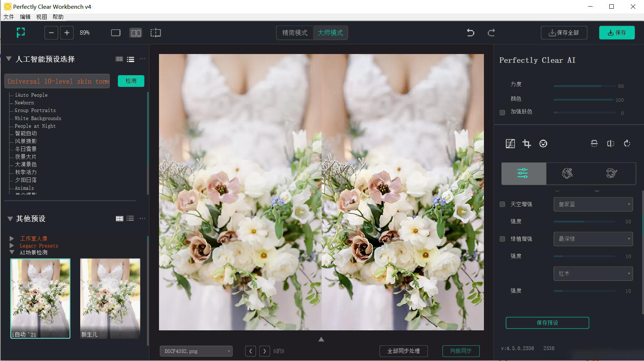Switch to 精简模式 tab
The width and height of the screenshot is (644, 361).
pos(295,33)
